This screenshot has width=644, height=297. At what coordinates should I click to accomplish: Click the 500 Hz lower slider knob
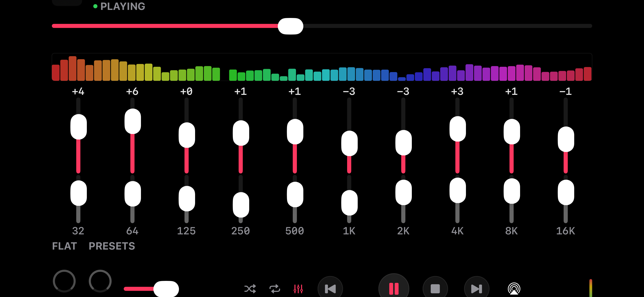coord(295,195)
